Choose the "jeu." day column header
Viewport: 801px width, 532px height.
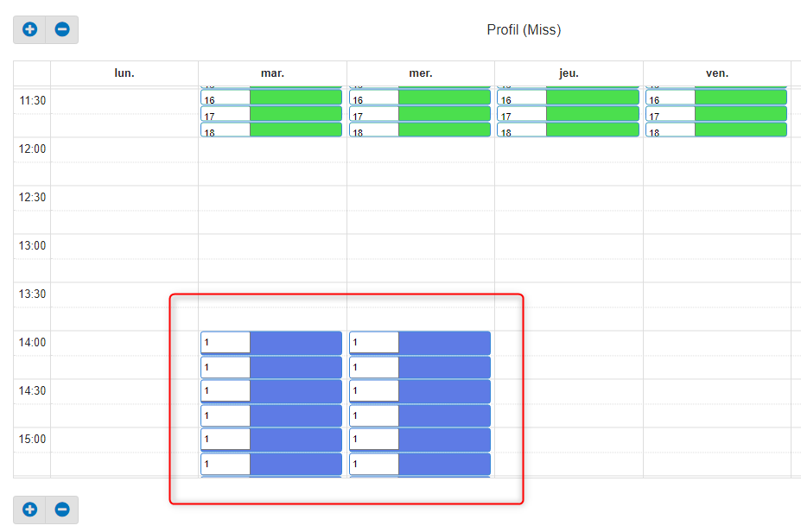569,73
